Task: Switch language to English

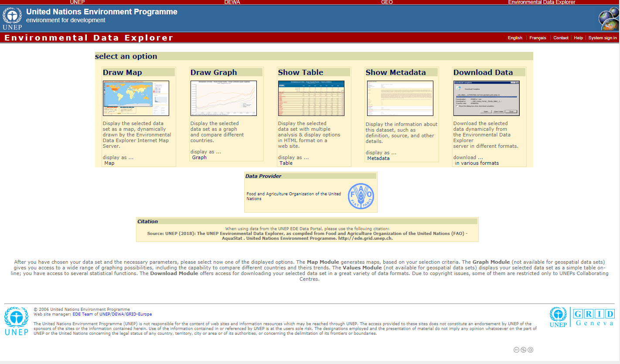Action: (x=515, y=38)
